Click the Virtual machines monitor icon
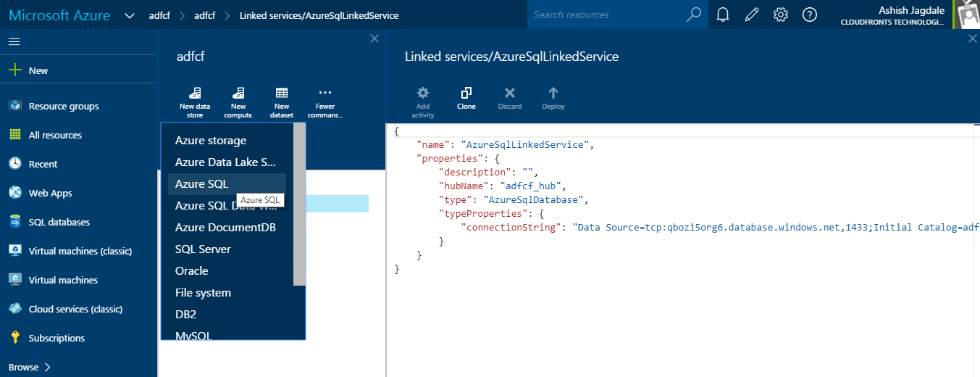Viewport: 980px width, 377px height. 14,280
